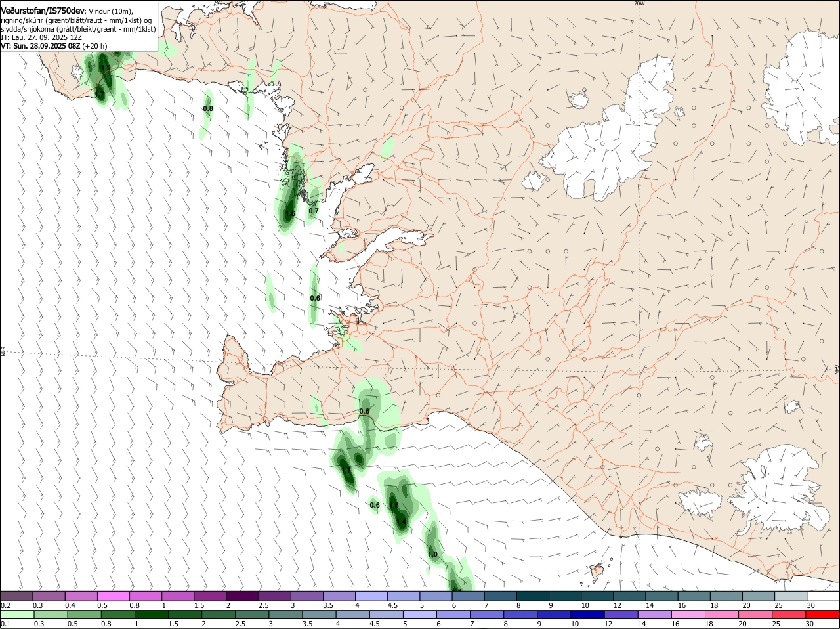
Task: Click the snow legend swatch between 0.2 and 0.3
Action: point(17,596)
